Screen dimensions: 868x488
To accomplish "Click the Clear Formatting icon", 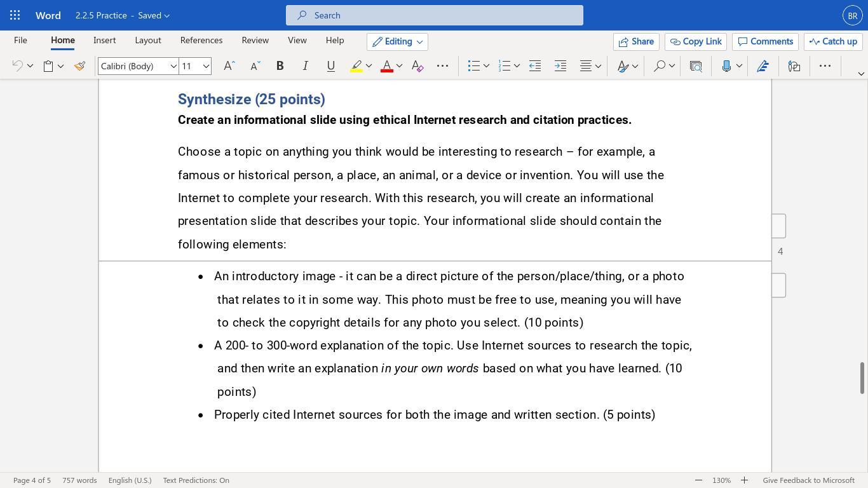I will click(417, 66).
